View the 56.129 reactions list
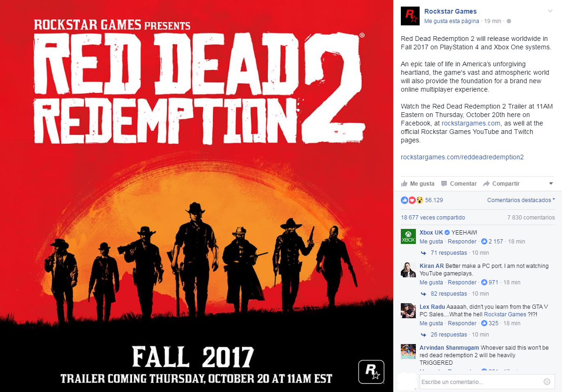The height and width of the screenshot is (392, 562). click(x=434, y=200)
